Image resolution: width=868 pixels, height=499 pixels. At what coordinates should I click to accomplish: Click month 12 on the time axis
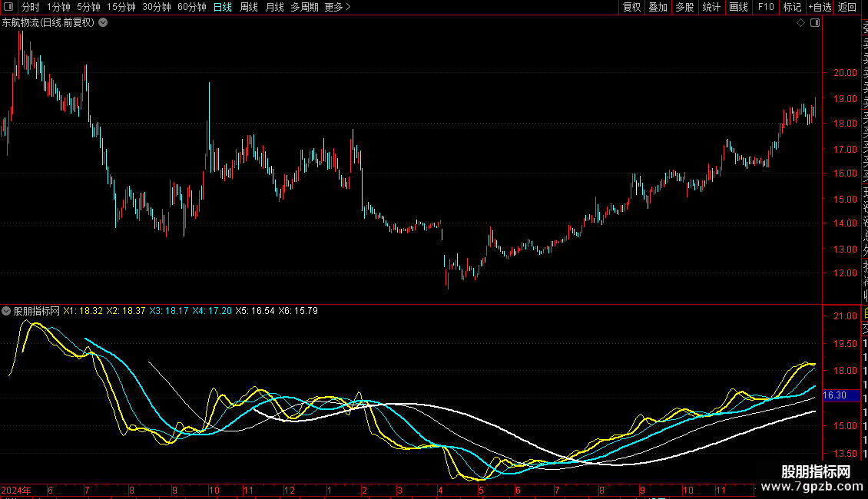click(x=289, y=490)
